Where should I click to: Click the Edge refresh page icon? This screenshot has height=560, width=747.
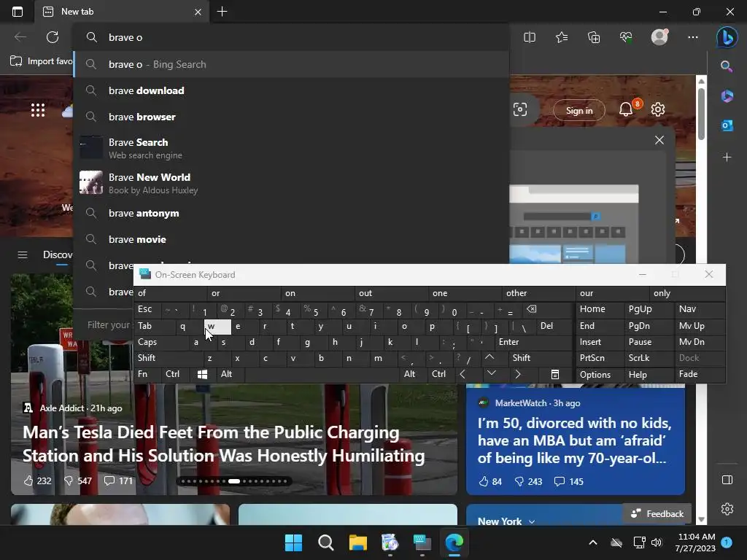point(53,37)
